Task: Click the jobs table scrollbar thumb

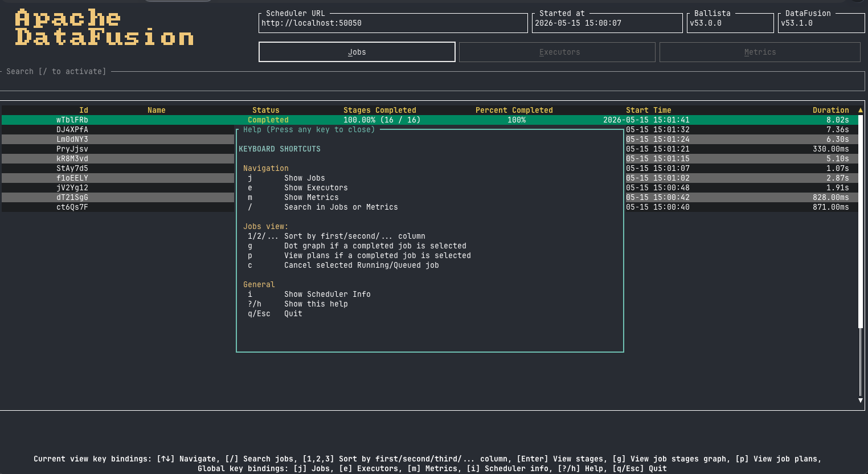Action: (861, 221)
